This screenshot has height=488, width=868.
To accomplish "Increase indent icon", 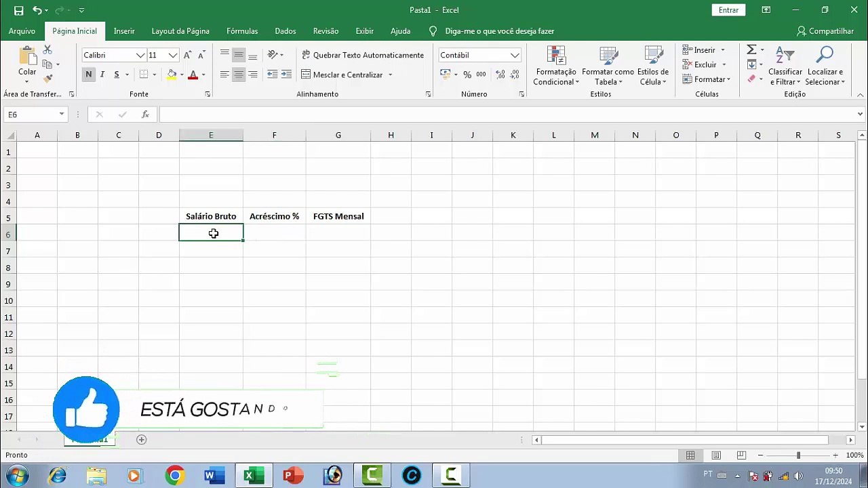I will point(286,75).
